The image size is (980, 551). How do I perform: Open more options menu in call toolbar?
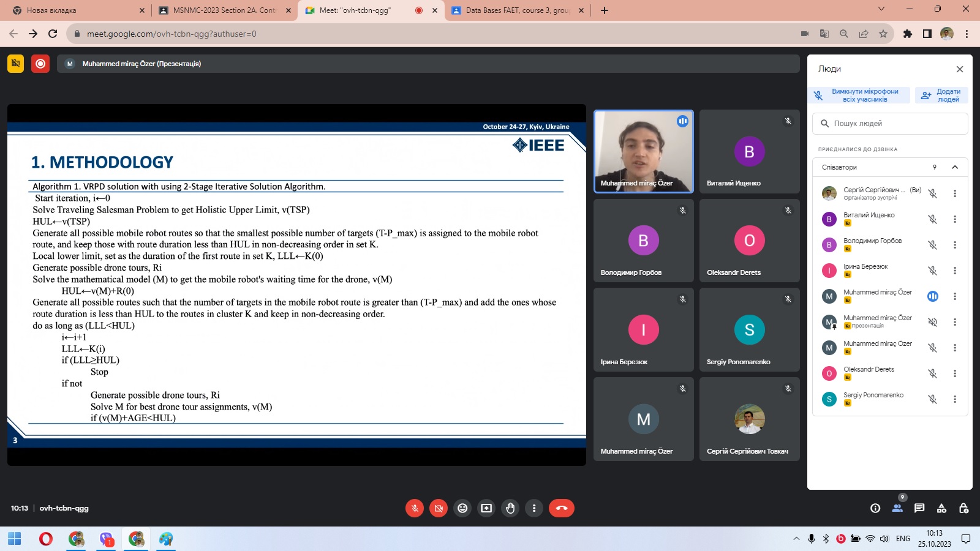coord(534,508)
